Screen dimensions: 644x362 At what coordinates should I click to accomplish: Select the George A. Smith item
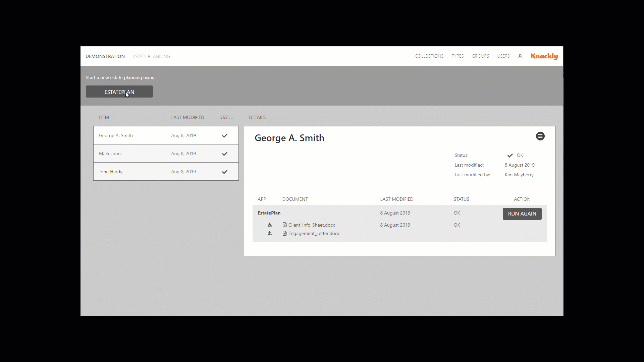[x=166, y=135]
